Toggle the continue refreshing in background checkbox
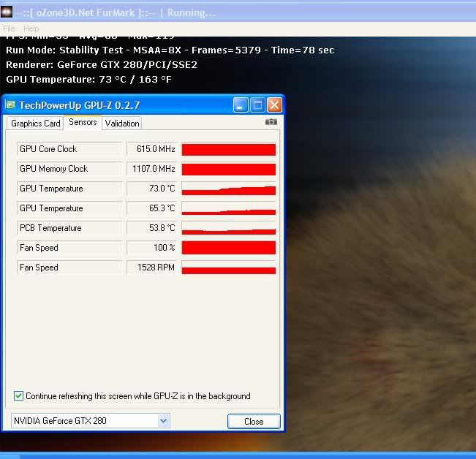Viewport: 476px width, 459px height. pos(18,396)
